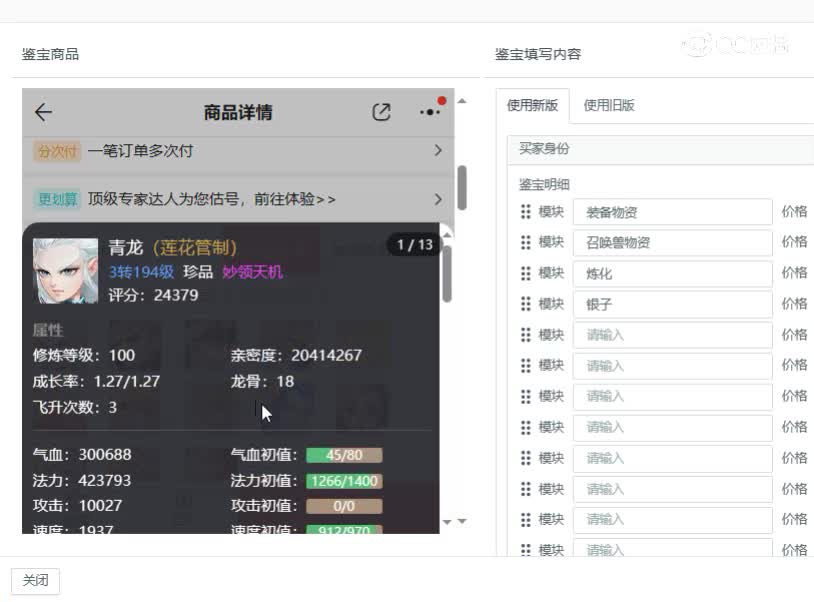
Task: Click the outer scrollbar up arrow of product panel
Action: (x=462, y=101)
